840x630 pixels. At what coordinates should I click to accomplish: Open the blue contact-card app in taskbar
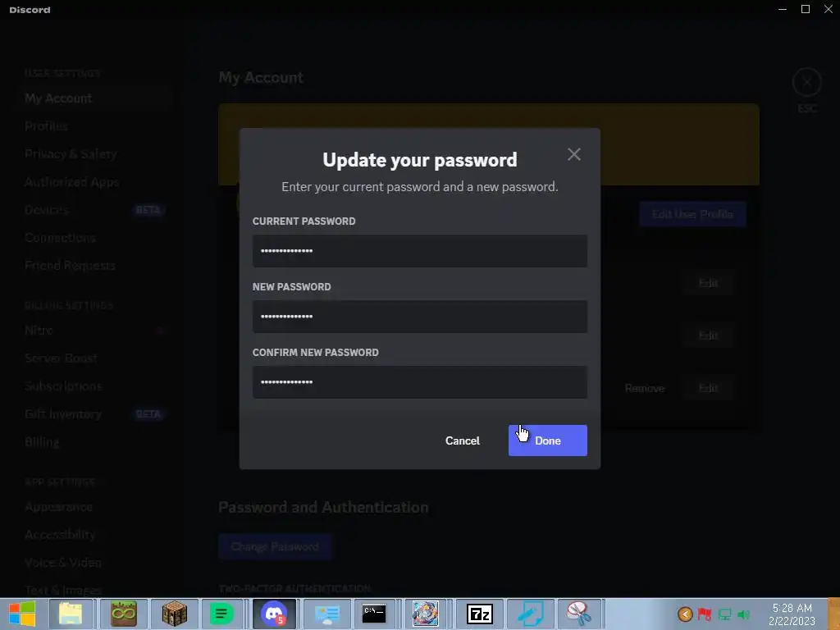326,614
